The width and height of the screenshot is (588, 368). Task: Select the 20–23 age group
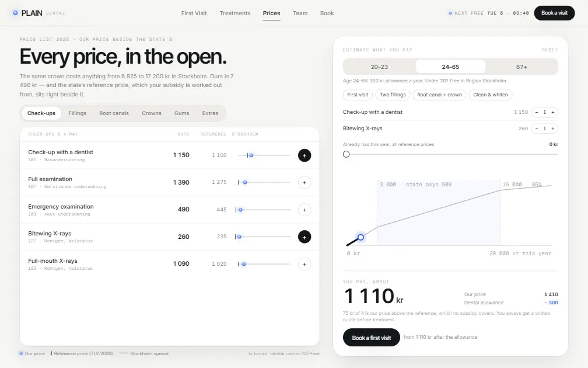tap(380, 67)
